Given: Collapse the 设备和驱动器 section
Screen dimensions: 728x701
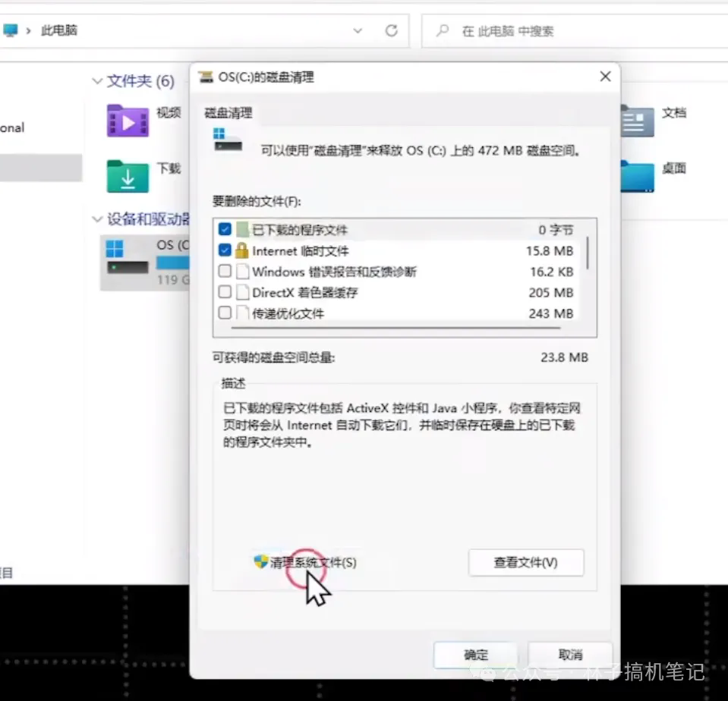Looking at the screenshot, I should pyautogui.click(x=98, y=218).
